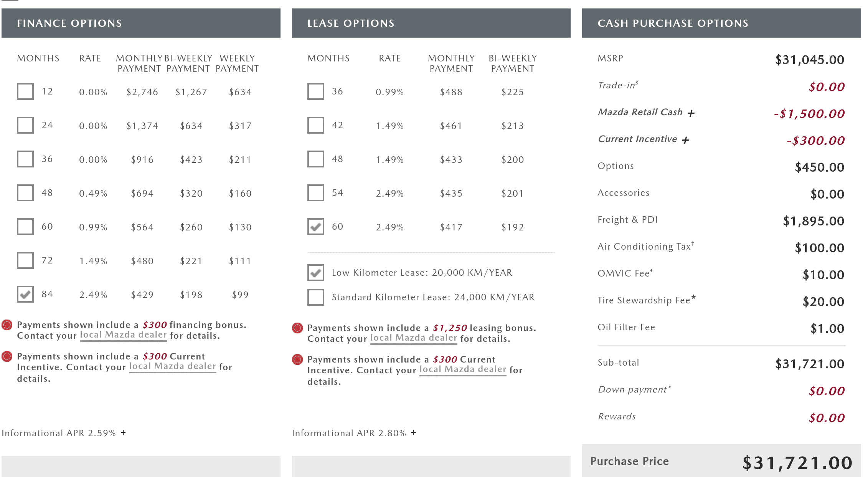This screenshot has width=868, height=477.
Task: Expand Mazda Retail Cash plus icon
Action: [x=691, y=113]
